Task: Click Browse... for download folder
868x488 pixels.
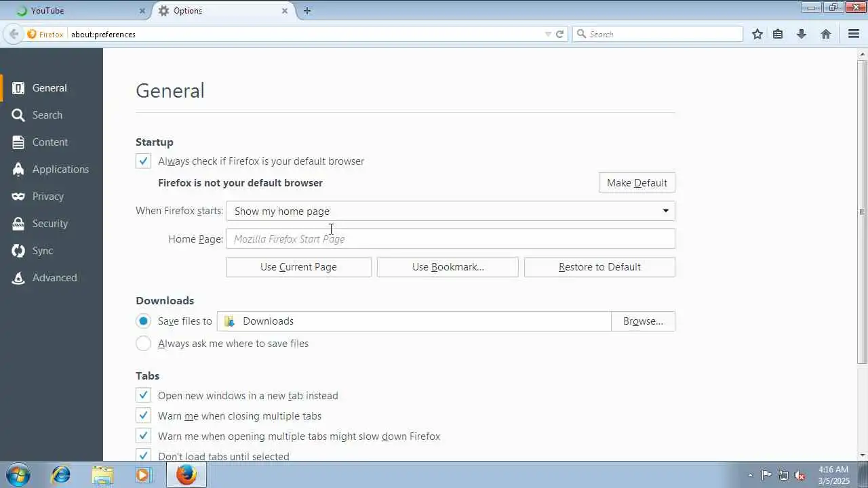Action: (x=643, y=321)
